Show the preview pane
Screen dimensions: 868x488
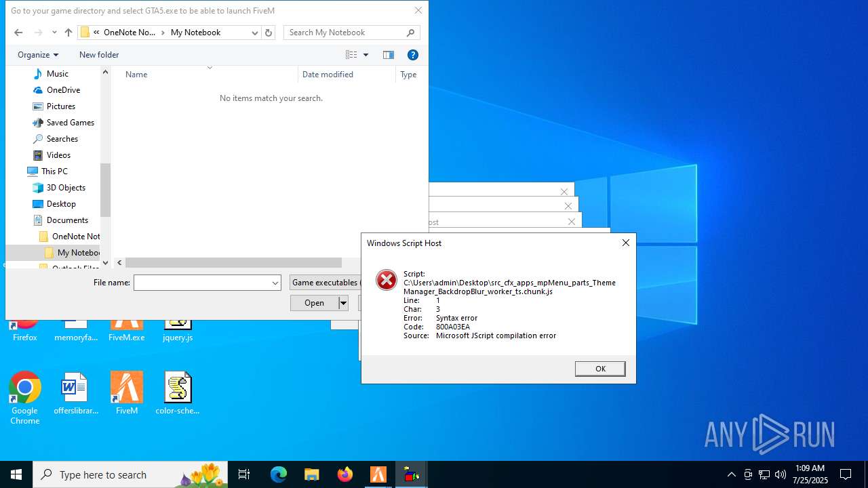coord(389,55)
